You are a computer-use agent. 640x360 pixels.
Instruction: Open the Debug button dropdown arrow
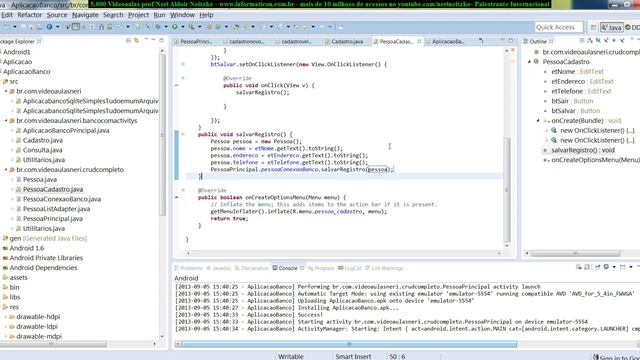pos(166,27)
